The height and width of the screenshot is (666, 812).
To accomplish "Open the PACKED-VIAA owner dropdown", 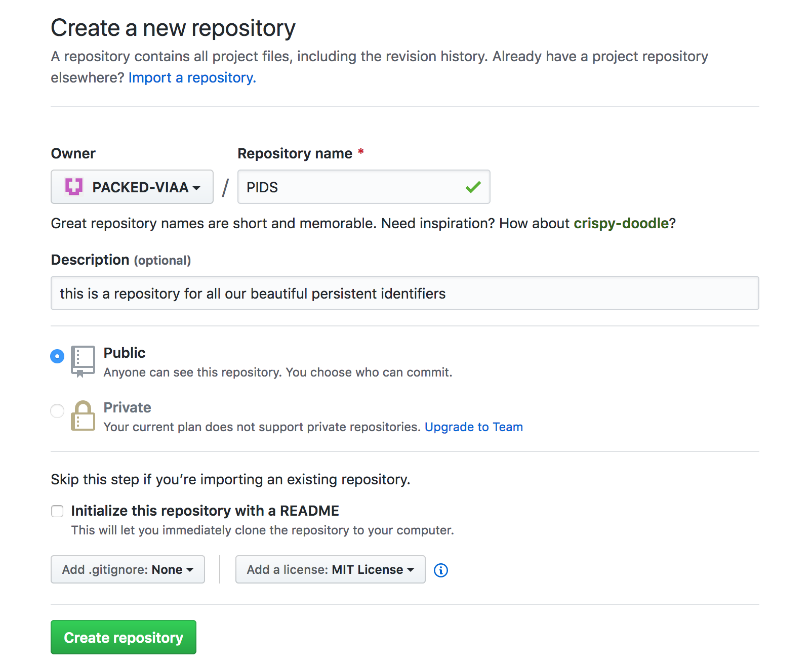I will [132, 187].
